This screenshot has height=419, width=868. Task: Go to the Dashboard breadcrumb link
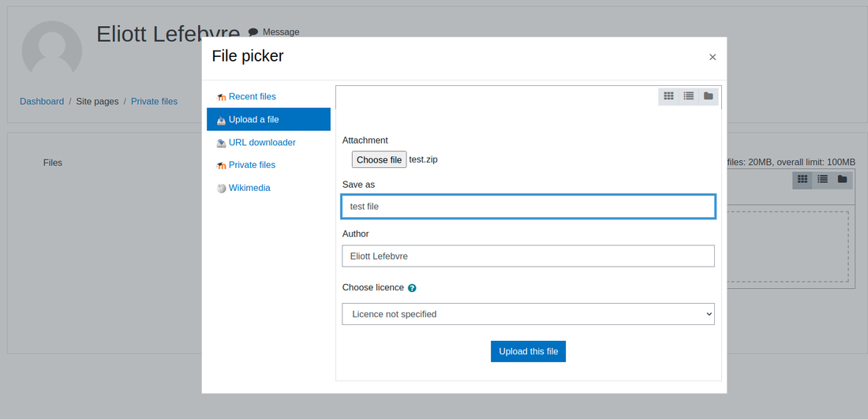pyautogui.click(x=42, y=101)
